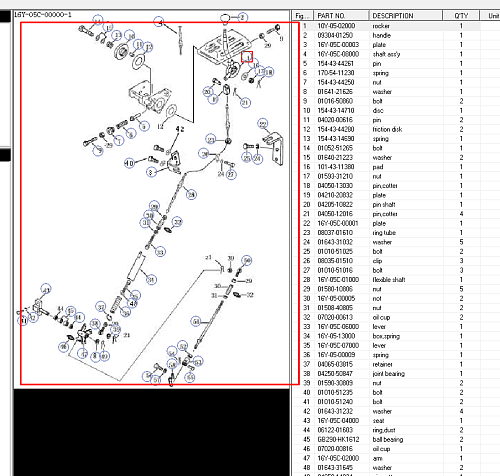Click the circled callout 45 in the diagram
Viewport: 500px width, 476px height.
[x=70, y=311]
